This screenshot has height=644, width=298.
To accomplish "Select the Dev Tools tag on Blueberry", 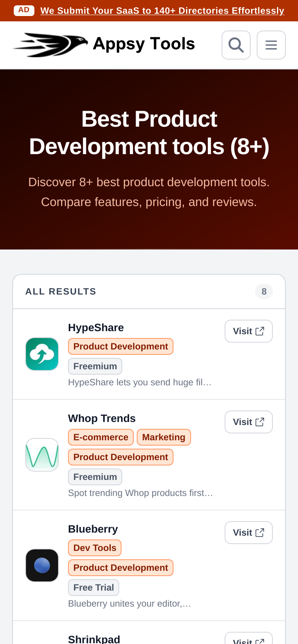I will click(95, 548).
